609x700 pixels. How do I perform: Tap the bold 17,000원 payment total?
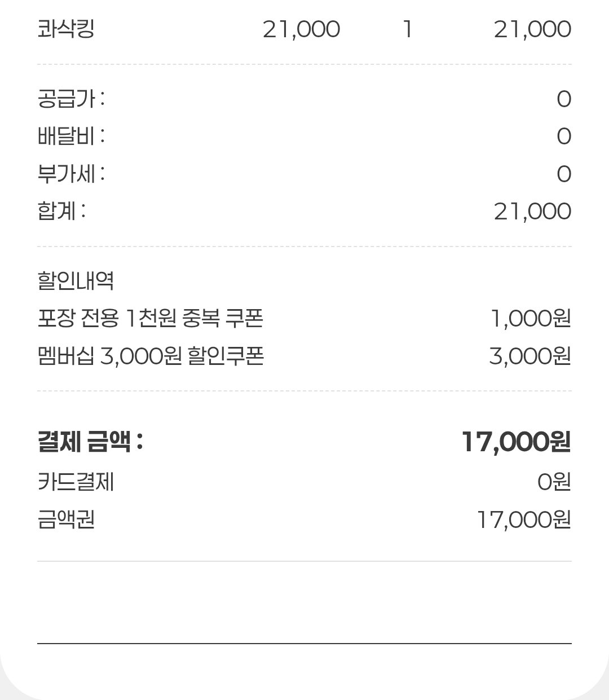[516, 442]
